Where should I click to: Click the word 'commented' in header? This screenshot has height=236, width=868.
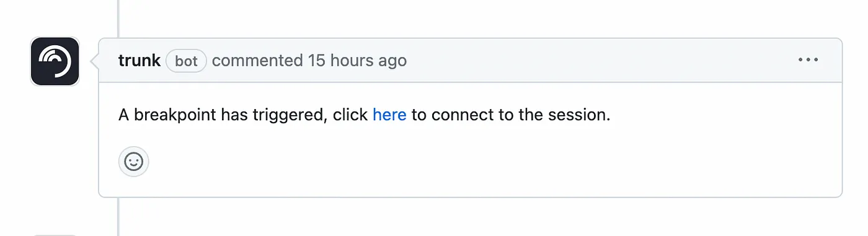click(x=257, y=61)
